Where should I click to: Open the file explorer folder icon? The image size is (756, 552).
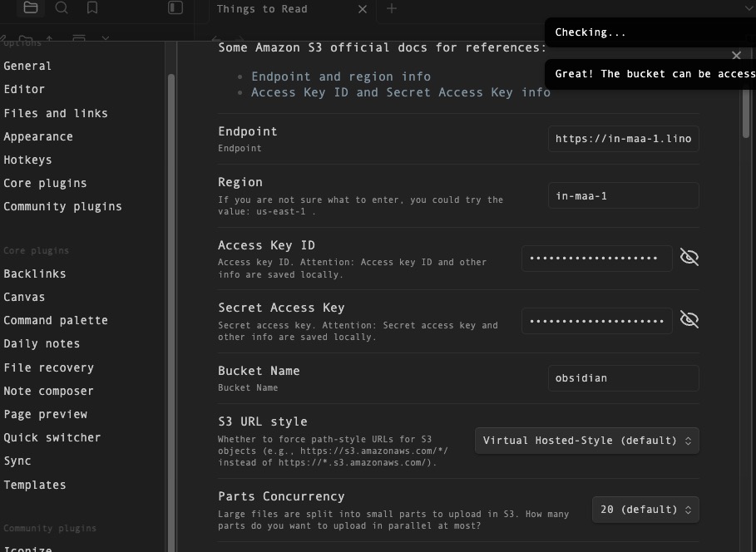[x=31, y=8]
